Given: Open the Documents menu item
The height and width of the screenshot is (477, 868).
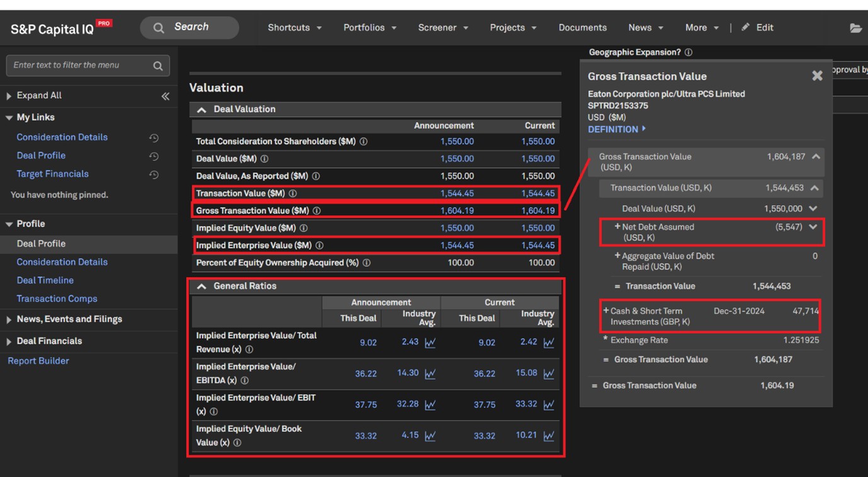Looking at the screenshot, I should [x=582, y=28].
